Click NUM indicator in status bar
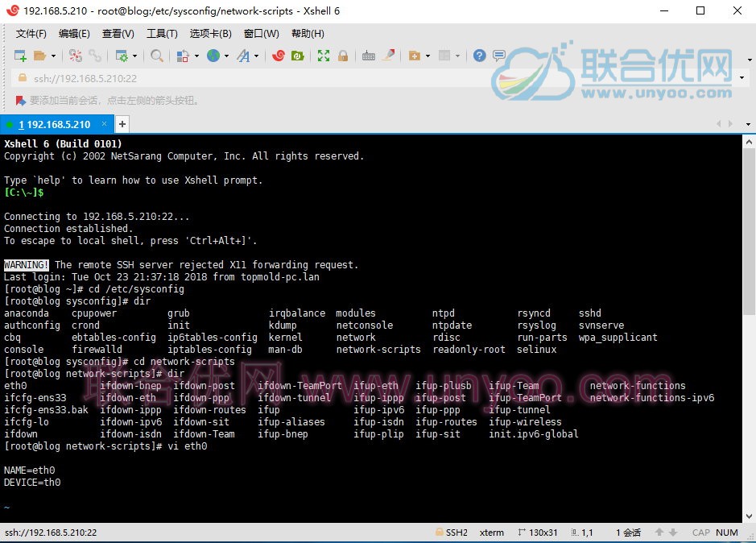 tap(726, 533)
